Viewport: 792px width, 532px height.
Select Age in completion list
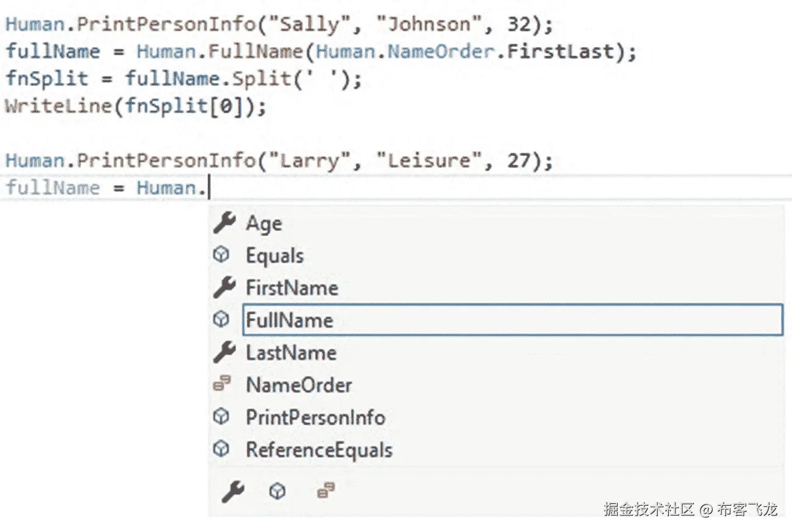pyautogui.click(x=263, y=224)
